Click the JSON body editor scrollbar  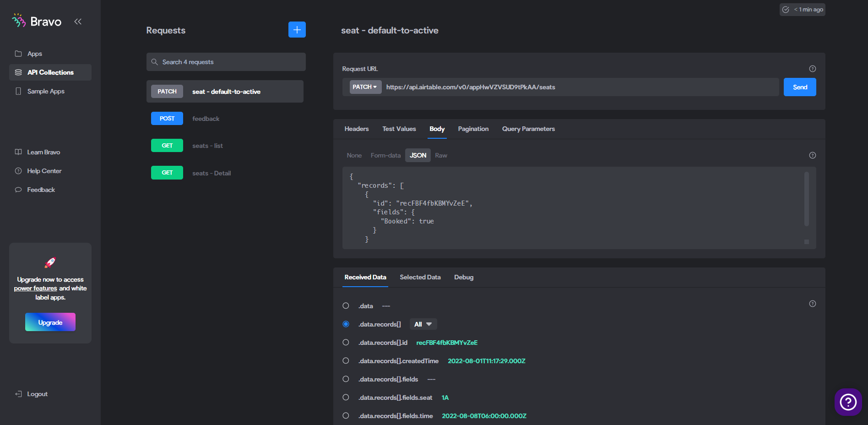(807, 199)
